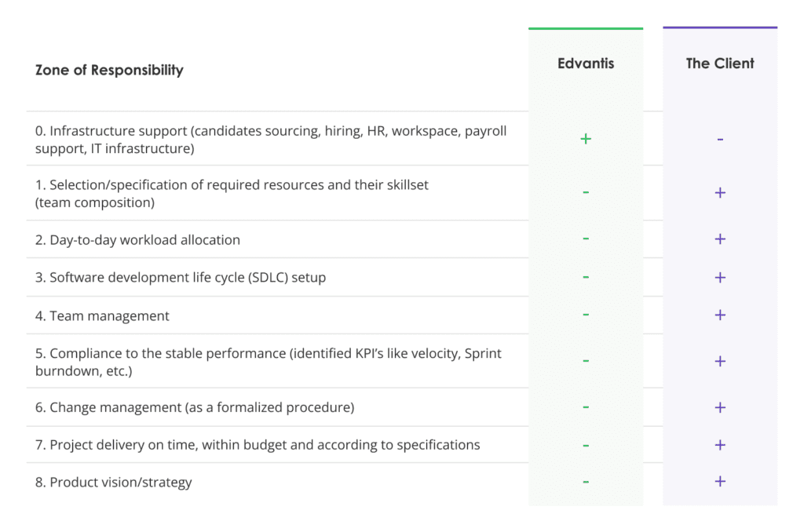Click the Client plus for KPI compliance row
Screen dimensions: 804x532
pyautogui.click(x=720, y=361)
